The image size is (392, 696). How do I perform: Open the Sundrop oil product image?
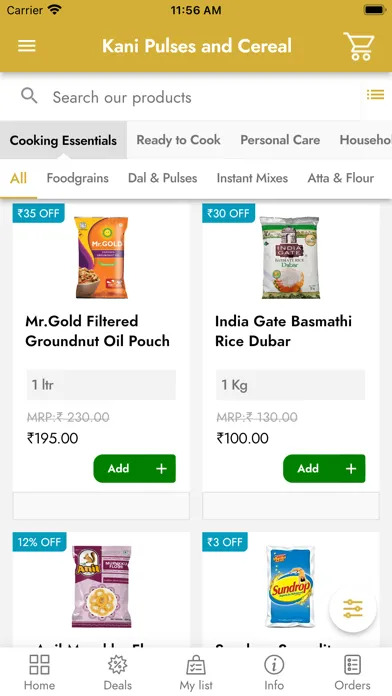pyautogui.click(x=290, y=585)
